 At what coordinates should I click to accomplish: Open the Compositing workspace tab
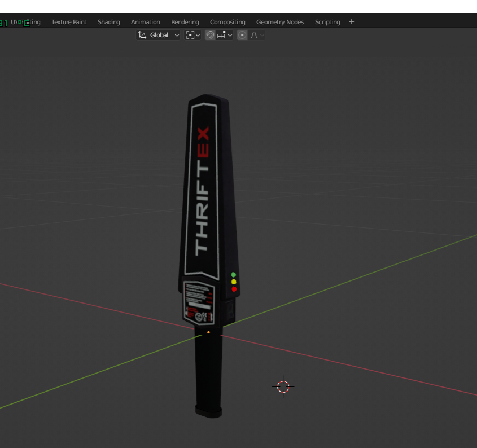227,22
